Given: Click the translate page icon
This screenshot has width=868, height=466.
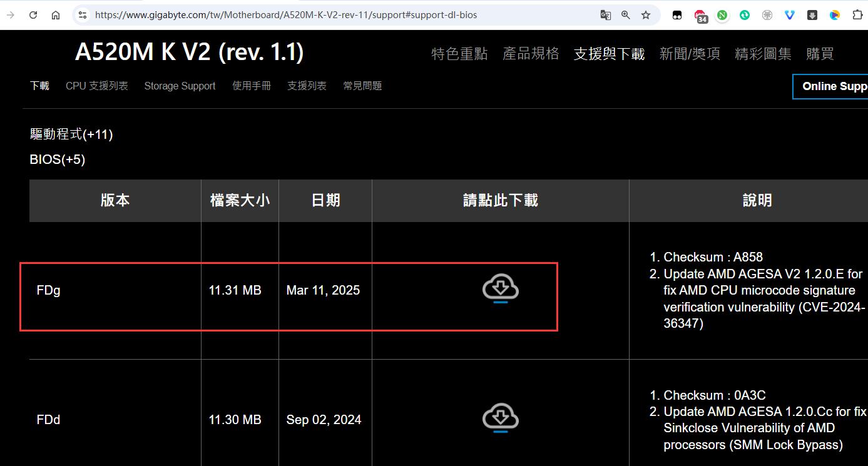Looking at the screenshot, I should click(x=605, y=15).
